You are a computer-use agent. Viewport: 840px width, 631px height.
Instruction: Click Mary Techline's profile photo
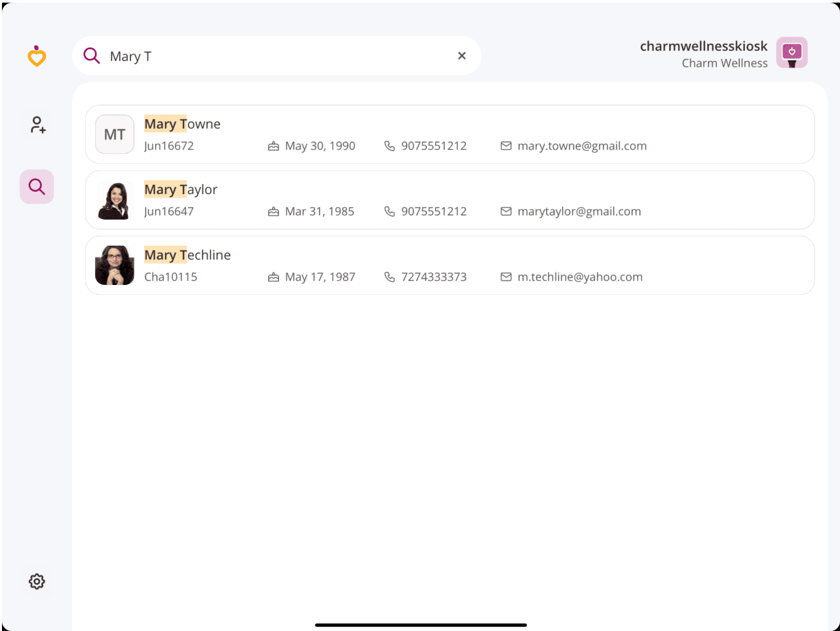(115, 265)
